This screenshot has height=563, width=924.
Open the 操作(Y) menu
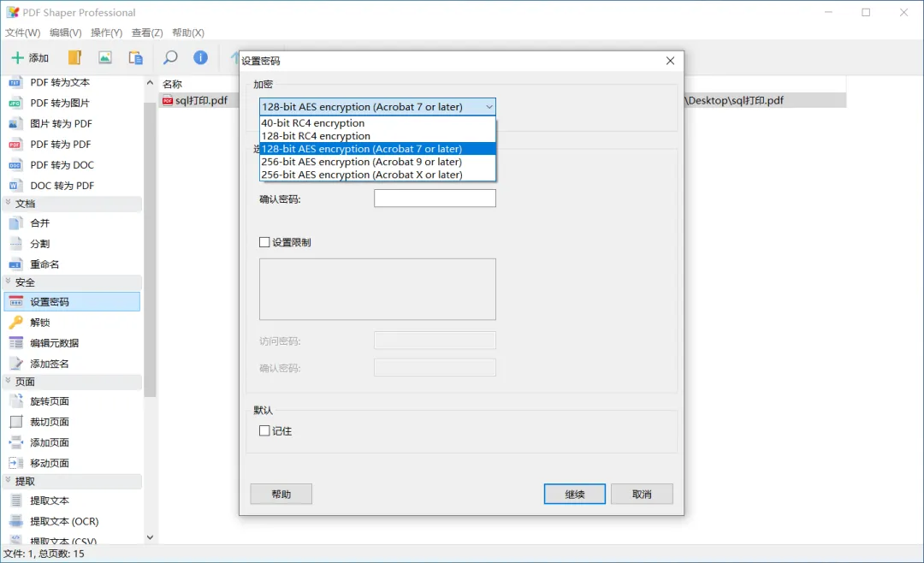[x=107, y=33]
